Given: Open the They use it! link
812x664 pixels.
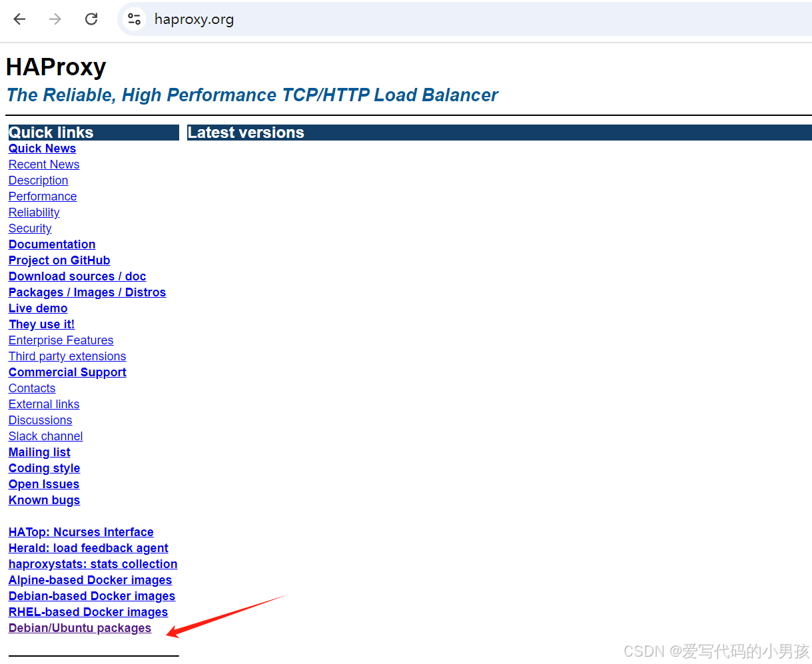Looking at the screenshot, I should tap(41, 324).
